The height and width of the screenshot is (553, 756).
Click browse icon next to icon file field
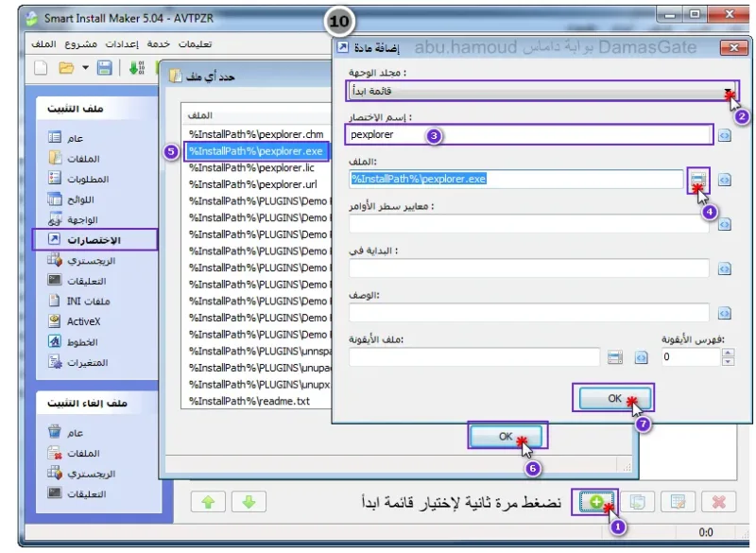pos(615,357)
